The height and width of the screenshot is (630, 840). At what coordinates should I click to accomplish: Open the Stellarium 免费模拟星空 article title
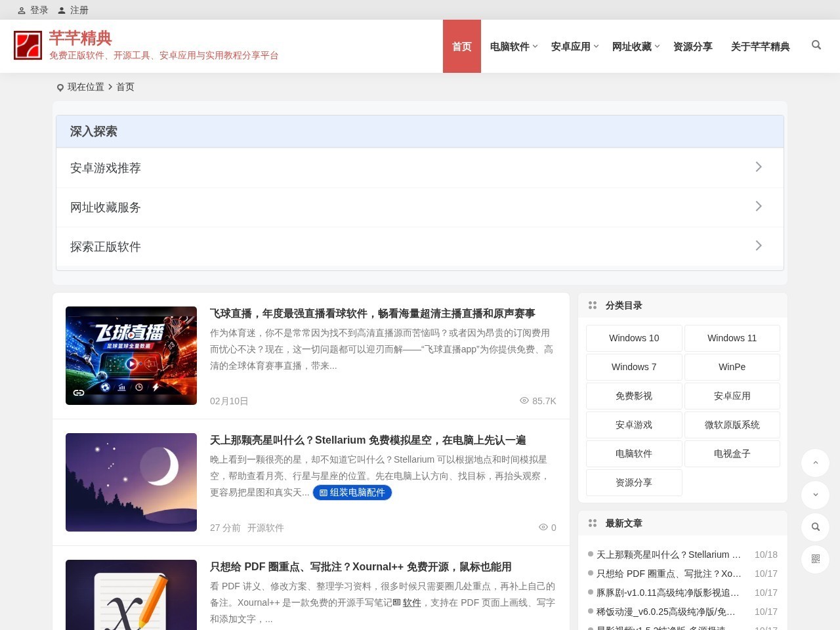tap(368, 440)
